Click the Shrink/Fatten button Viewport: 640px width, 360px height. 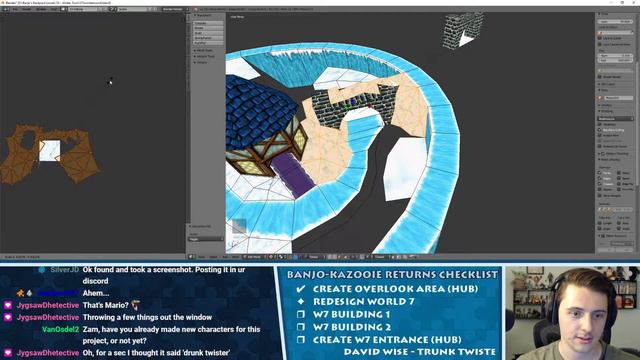tap(208, 38)
